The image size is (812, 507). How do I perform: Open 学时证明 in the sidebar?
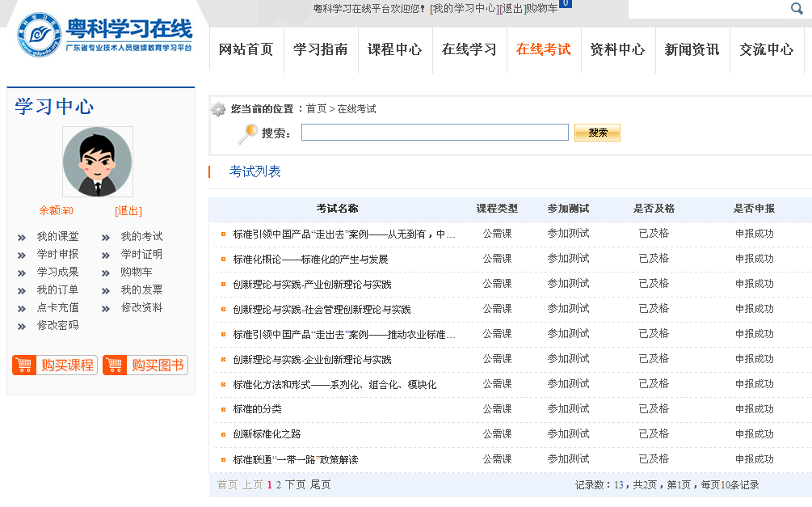click(x=141, y=255)
